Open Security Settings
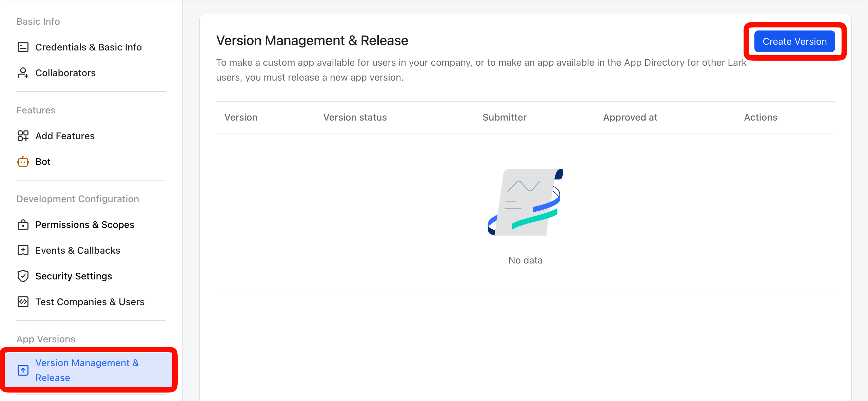868x401 pixels. click(74, 276)
